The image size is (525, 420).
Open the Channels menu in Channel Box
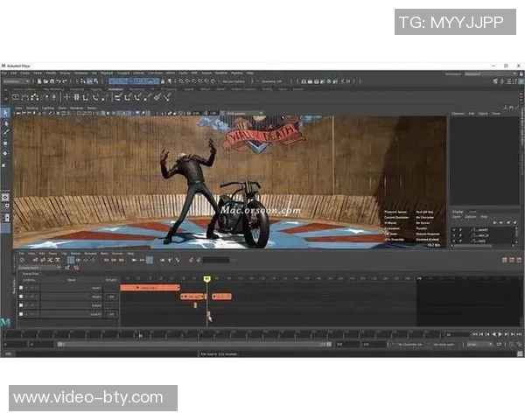click(x=458, y=114)
